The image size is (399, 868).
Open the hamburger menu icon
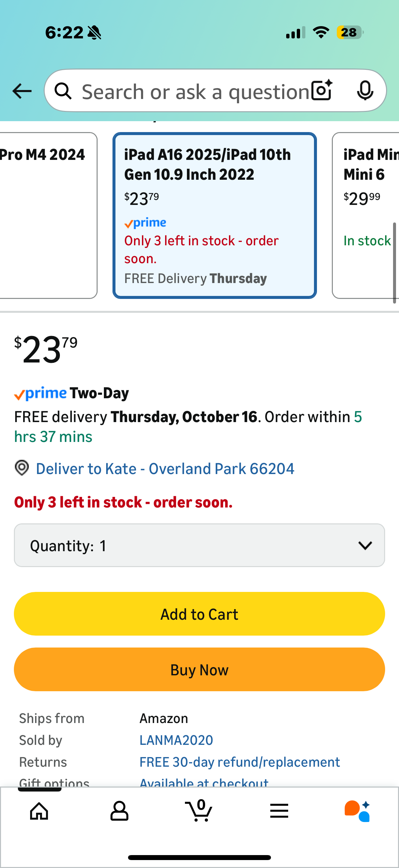click(279, 811)
